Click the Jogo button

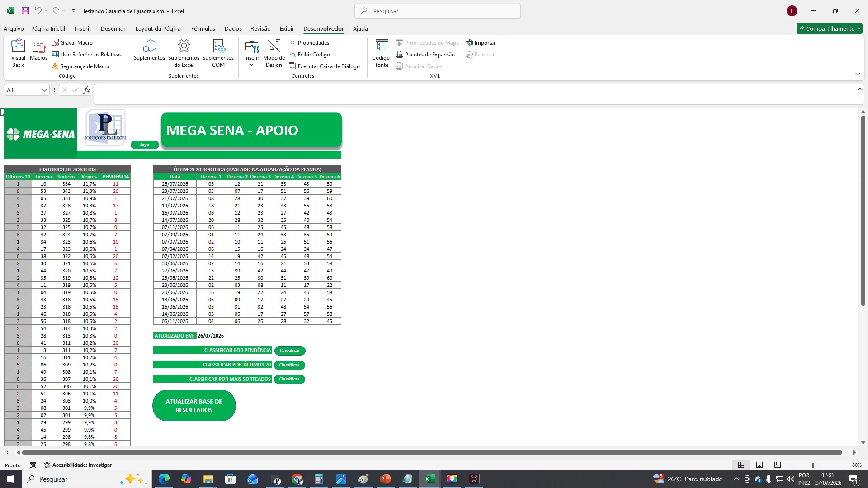point(145,145)
